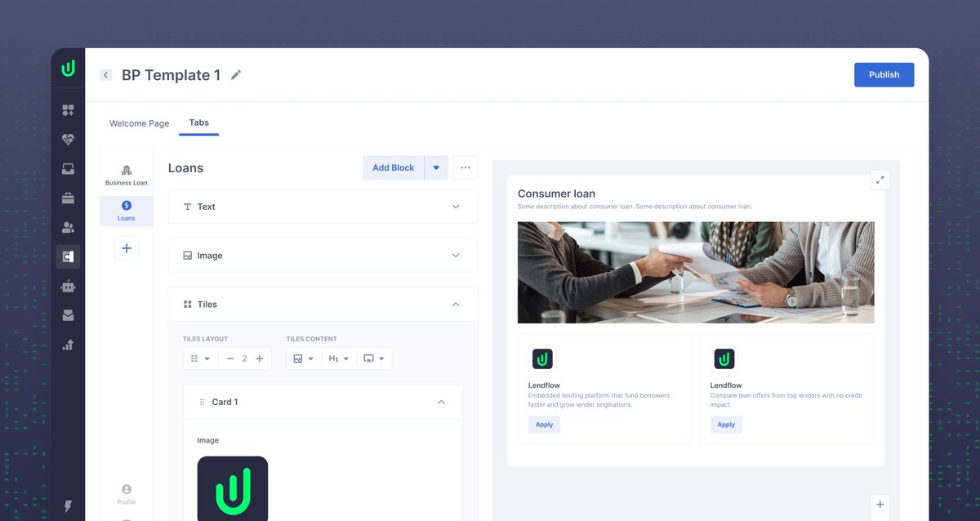
Task: Open the dashboard grid icon in sidebar
Action: point(68,109)
